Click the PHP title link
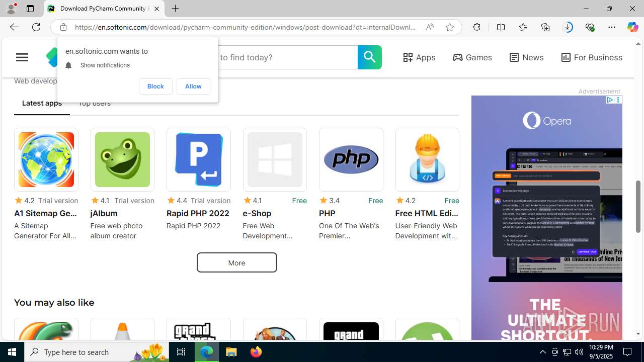644x362 pixels. point(327,213)
